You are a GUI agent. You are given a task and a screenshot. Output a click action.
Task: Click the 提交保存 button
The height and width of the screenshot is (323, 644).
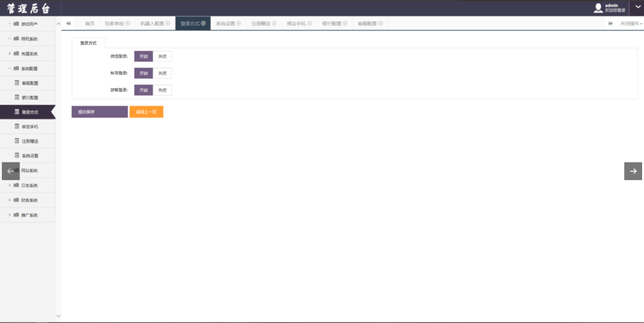tap(99, 111)
